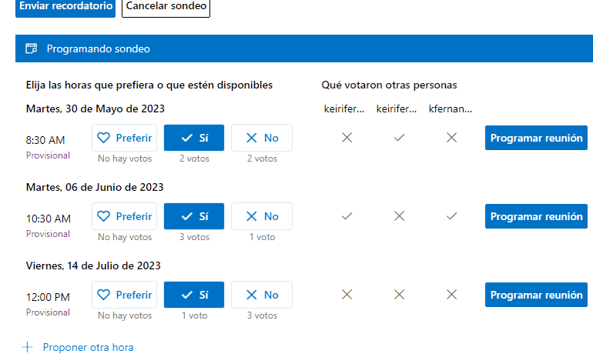Click the X icon in 8:30 AM No button

(x=252, y=138)
